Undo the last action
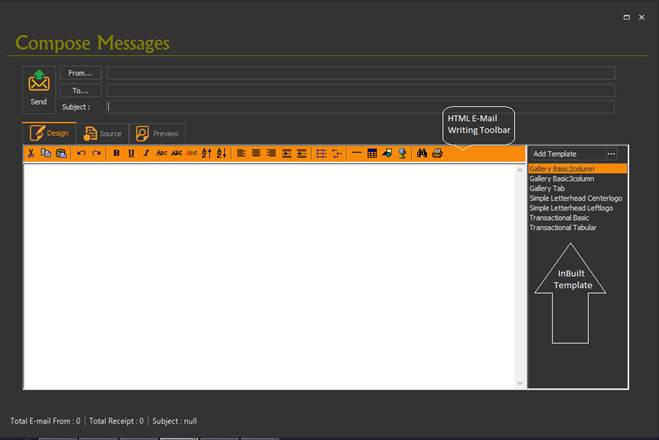The width and height of the screenshot is (659, 440). [x=82, y=153]
